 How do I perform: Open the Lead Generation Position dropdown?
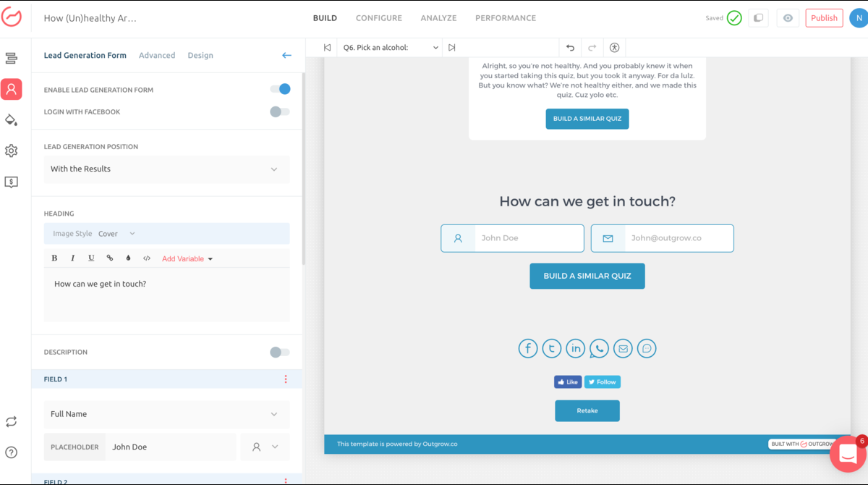coord(166,169)
